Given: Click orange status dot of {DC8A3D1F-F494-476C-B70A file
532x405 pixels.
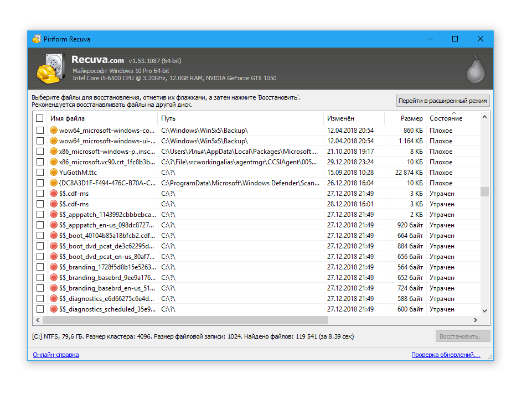Looking at the screenshot, I should (x=54, y=183).
